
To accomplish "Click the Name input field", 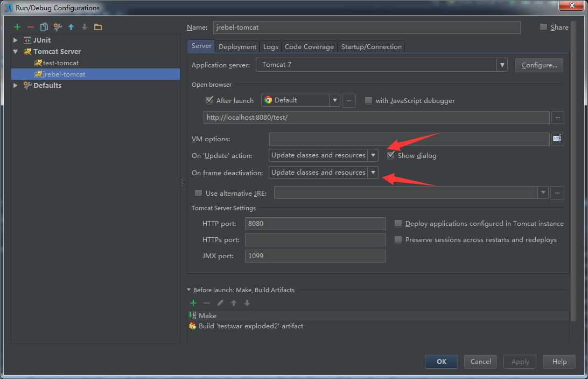I will click(367, 27).
